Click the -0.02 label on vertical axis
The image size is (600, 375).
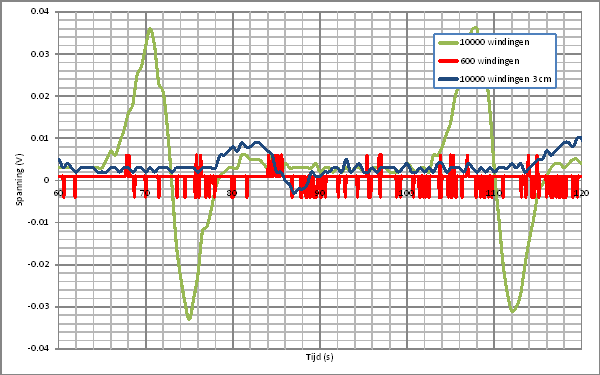(x=39, y=264)
